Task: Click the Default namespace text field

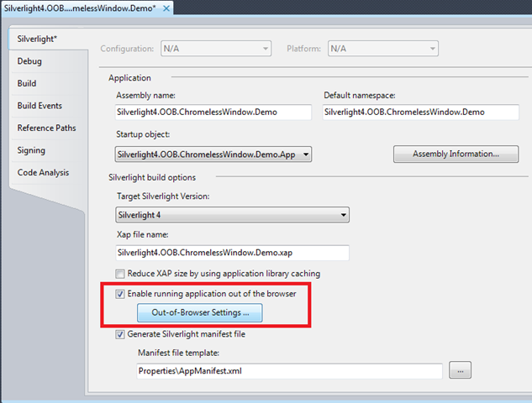Action: pyautogui.click(x=421, y=113)
